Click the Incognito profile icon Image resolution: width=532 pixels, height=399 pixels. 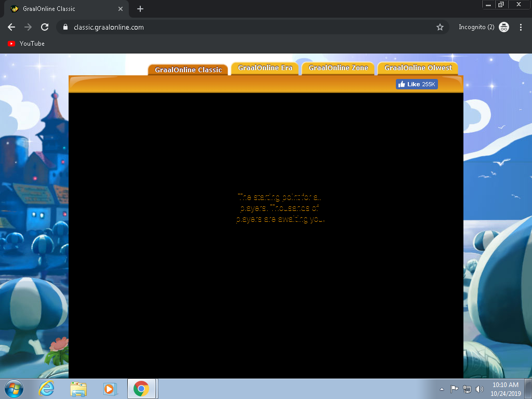tap(503, 27)
